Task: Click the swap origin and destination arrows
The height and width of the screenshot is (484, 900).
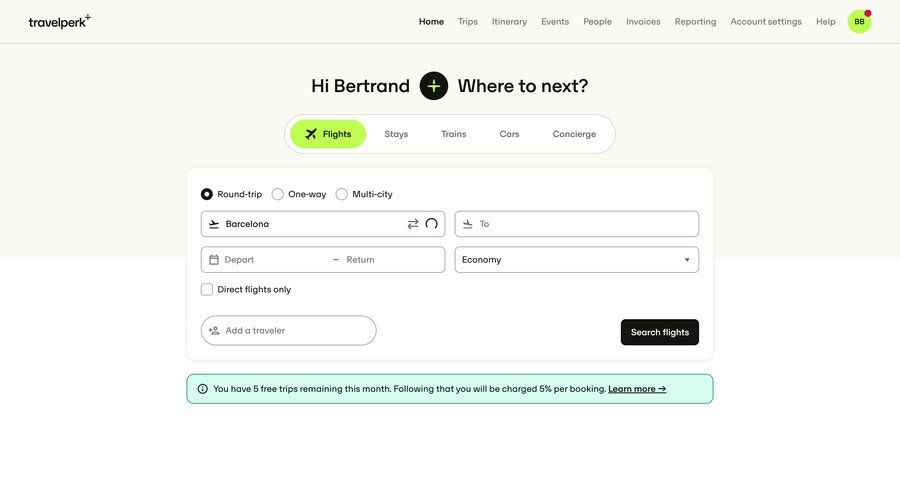Action: (x=413, y=224)
